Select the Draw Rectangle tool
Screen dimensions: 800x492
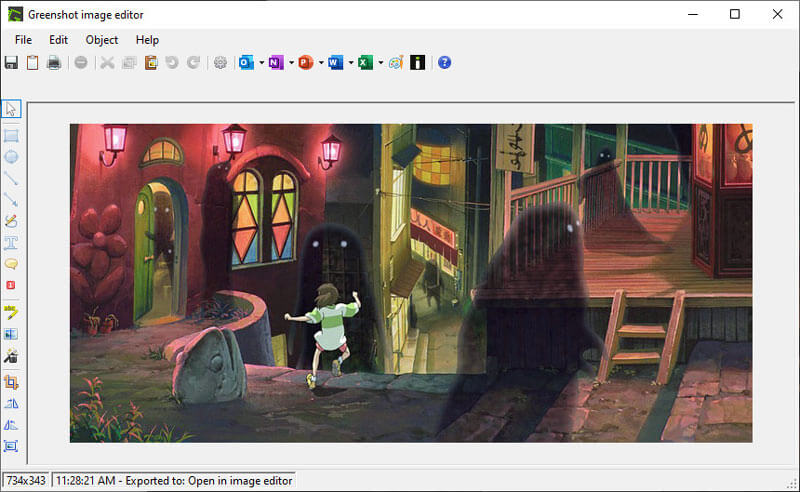(x=11, y=136)
